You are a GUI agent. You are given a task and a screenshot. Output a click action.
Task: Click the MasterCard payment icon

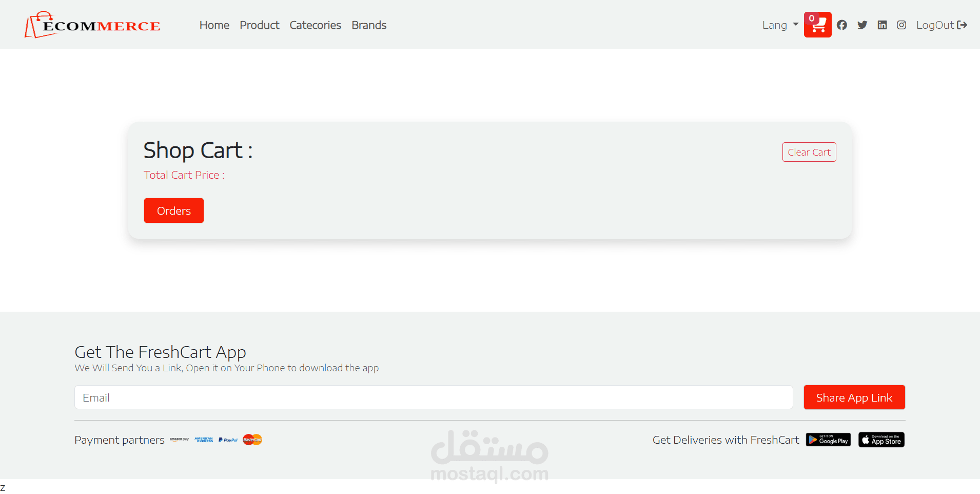click(252, 440)
